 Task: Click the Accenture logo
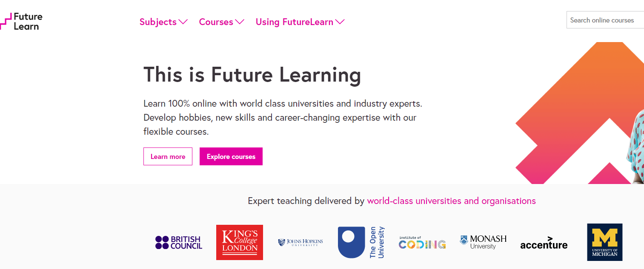544,243
